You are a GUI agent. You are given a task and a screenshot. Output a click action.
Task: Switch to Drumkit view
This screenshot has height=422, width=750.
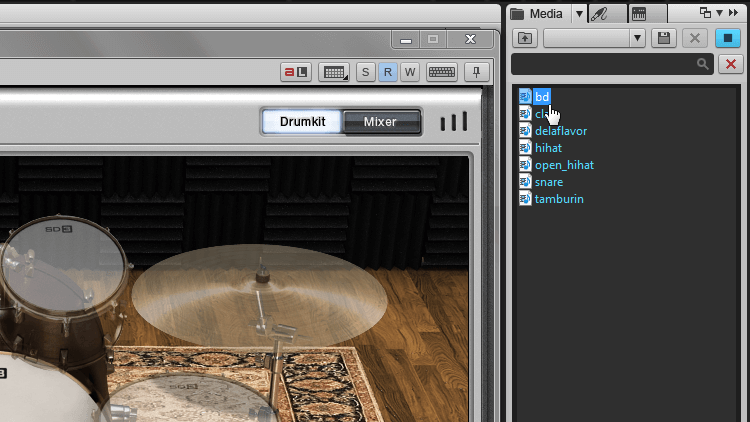click(x=302, y=122)
